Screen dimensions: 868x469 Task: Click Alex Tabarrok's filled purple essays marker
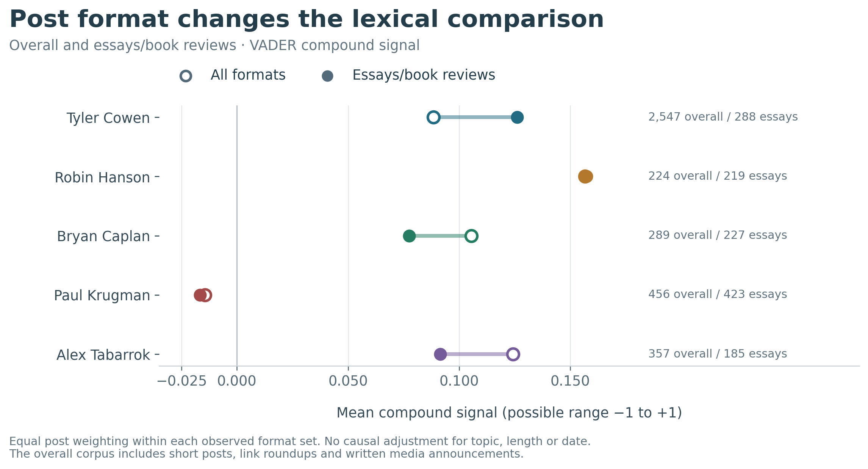[x=440, y=354]
